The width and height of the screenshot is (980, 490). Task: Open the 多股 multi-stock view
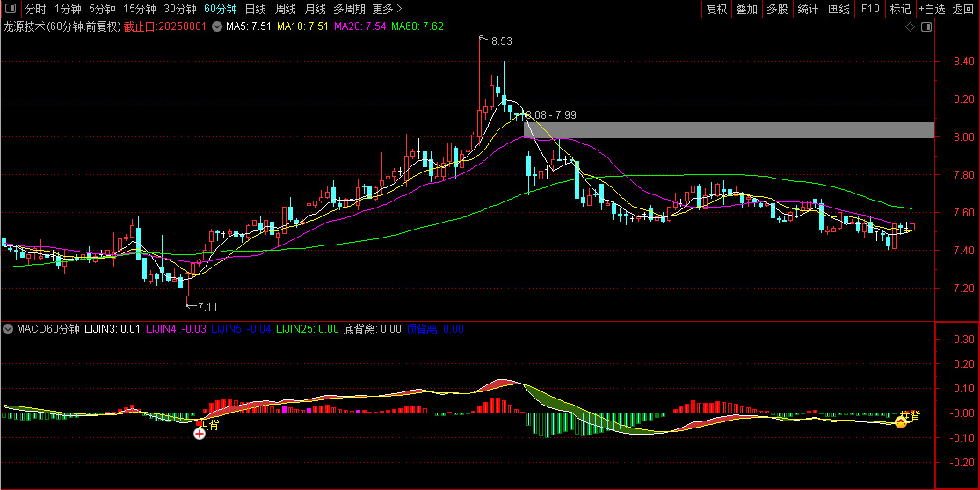pyautogui.click(x=778, y=9)
